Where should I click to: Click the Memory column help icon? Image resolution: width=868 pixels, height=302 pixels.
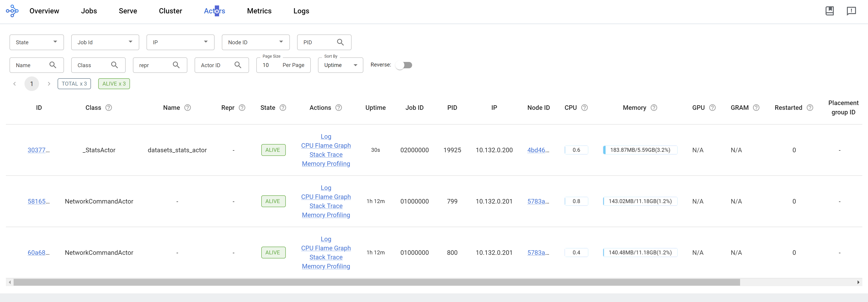click(654, 108)
